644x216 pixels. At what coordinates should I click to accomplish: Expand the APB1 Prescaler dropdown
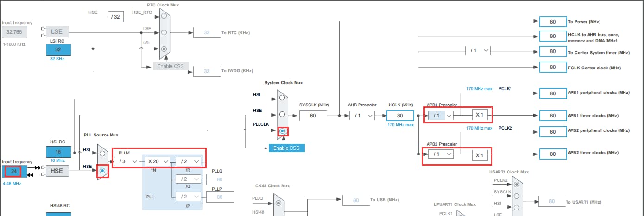click(x=441, y=116)
